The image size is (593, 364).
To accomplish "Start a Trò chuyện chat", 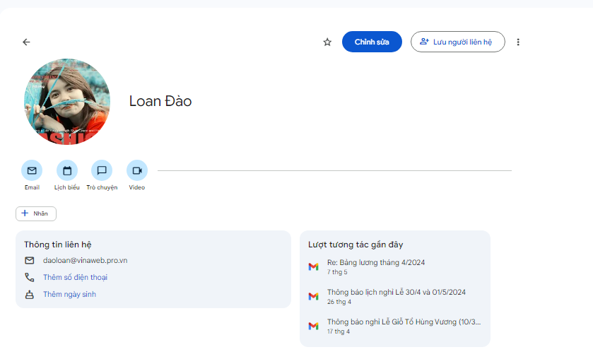I will [102, 170].
